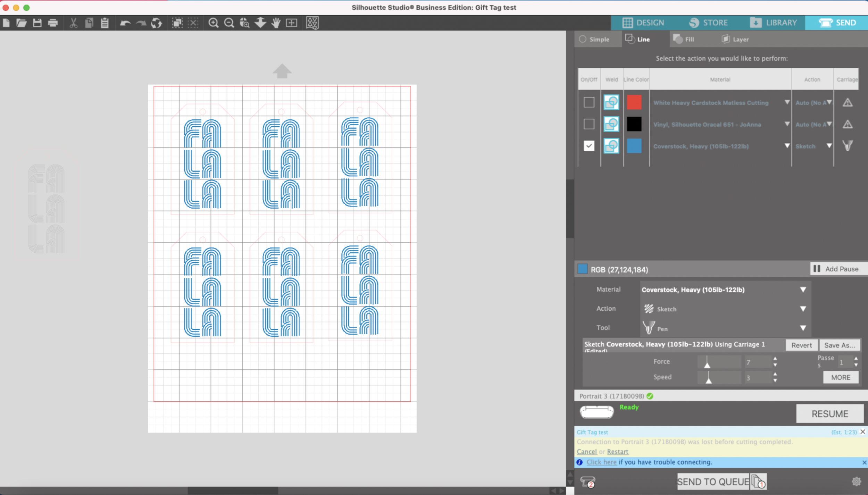Click the Save file icon
This screenshot has height=495, width=868.
coord(37,23)
